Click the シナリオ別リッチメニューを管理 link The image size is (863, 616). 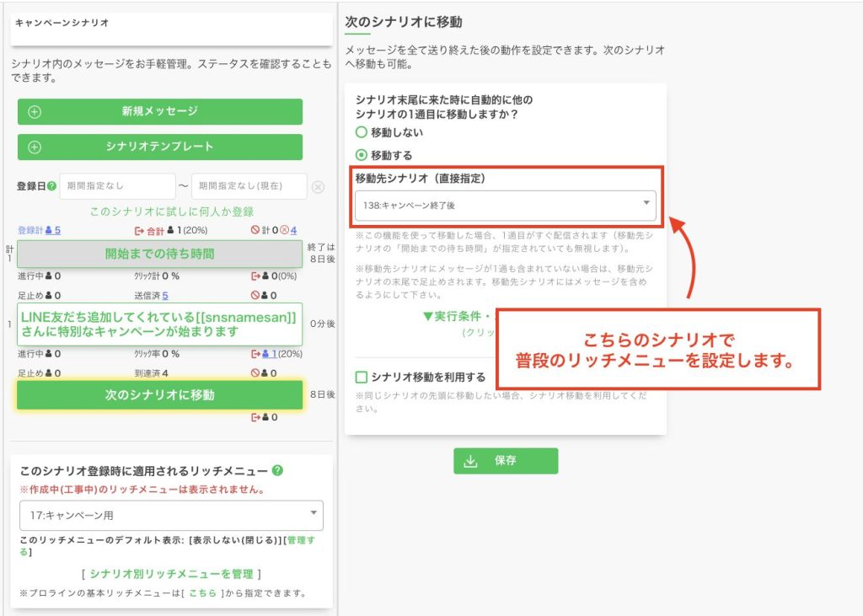coord(171,574)
